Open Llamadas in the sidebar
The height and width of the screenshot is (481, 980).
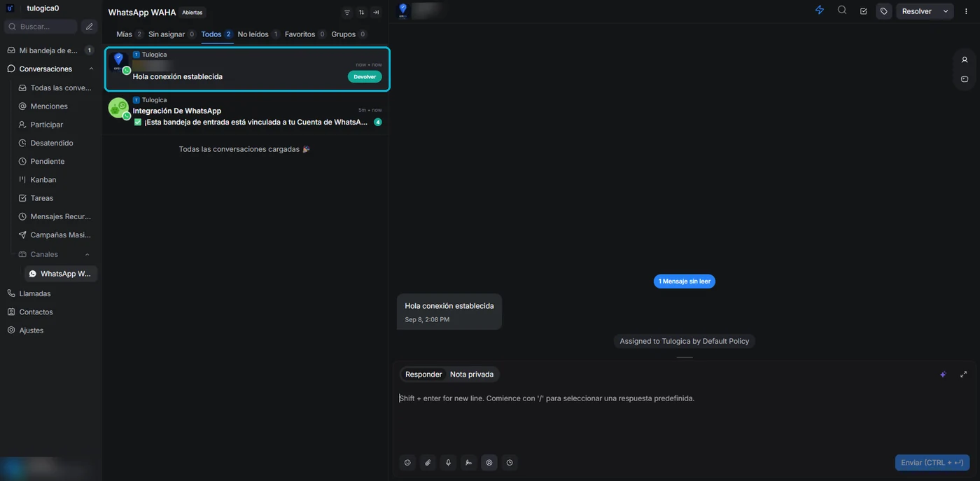35,293
